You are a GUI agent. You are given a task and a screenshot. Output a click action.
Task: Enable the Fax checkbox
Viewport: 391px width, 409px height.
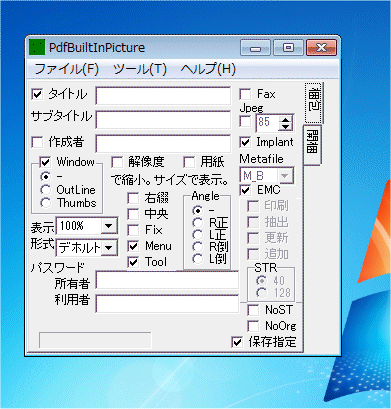coord(245,94)
